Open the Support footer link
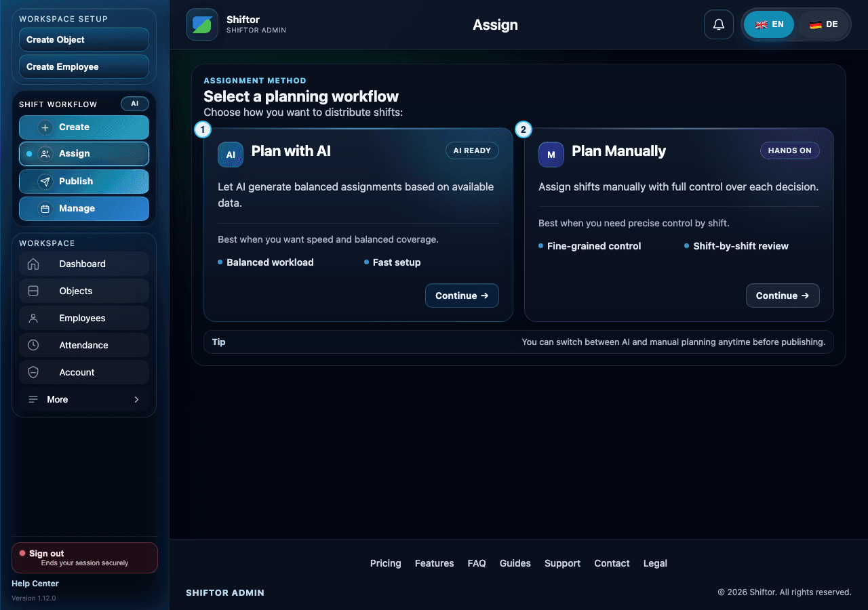Screen dimensions: 868x610 [x=563, y=563]
